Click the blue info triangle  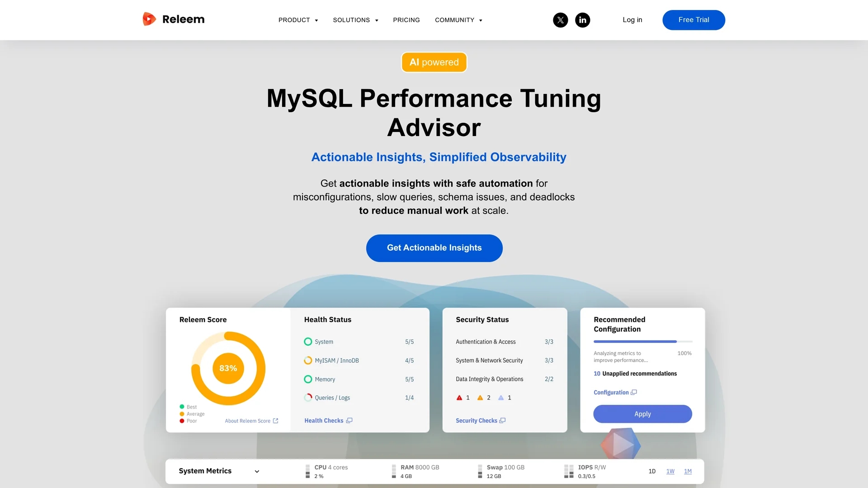[x=501, y=398]
